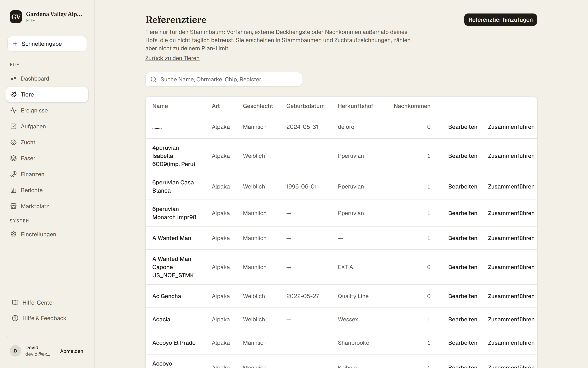This screenshot has height=368, width=588.
Task: Open the Schnelleingabe quick entry
Action: [x=47, y=44]
